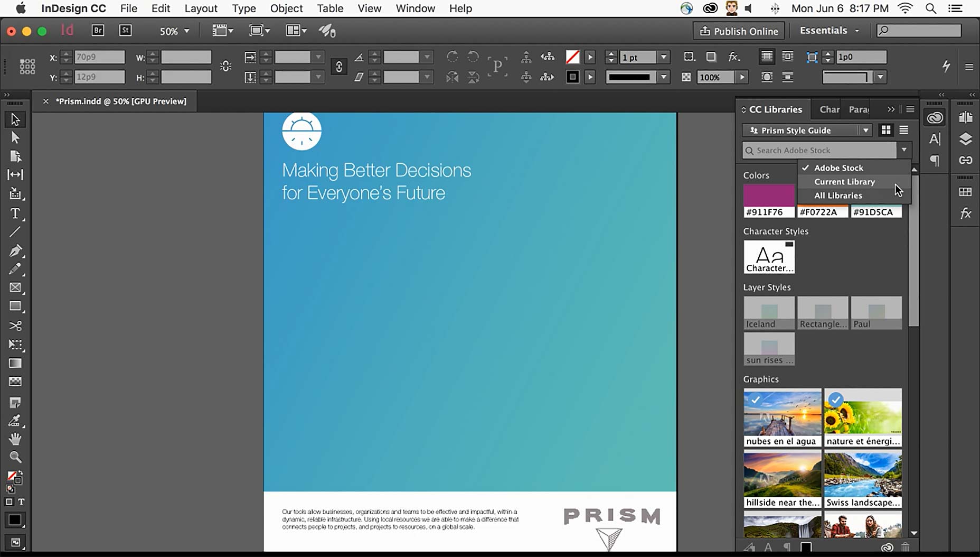Switch CC Libraries to thumbnail view
This screenshot has height=557, width=980.
pos(887,130)
